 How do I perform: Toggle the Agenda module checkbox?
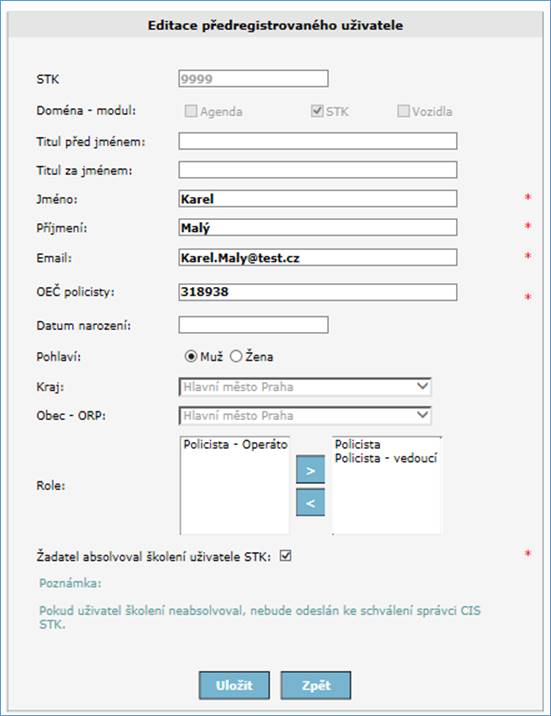[x=191, y=111]
